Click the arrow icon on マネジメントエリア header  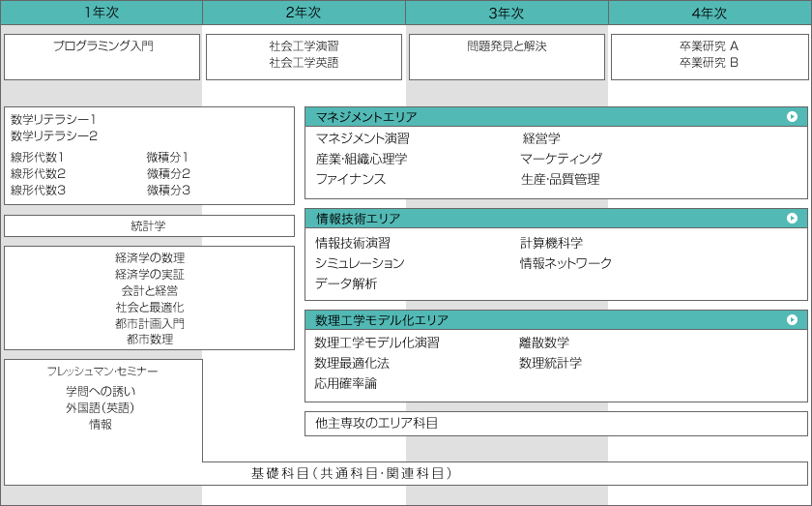click(x=792, y=117)
